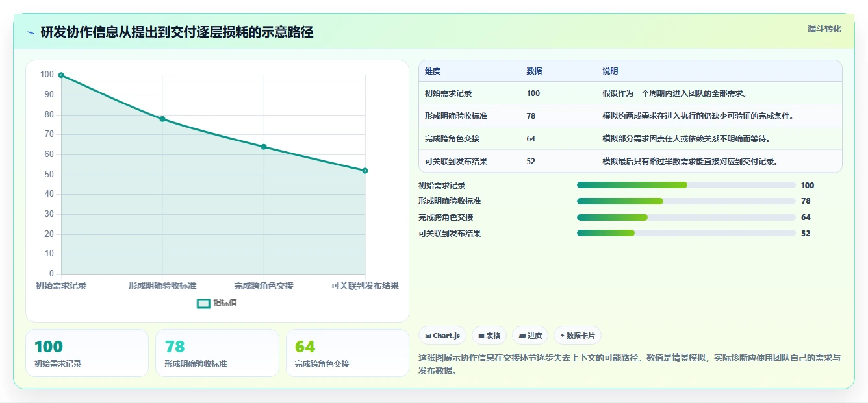
Task: Select table cell 完成跨角色交接
Action: tap(452, 139)
